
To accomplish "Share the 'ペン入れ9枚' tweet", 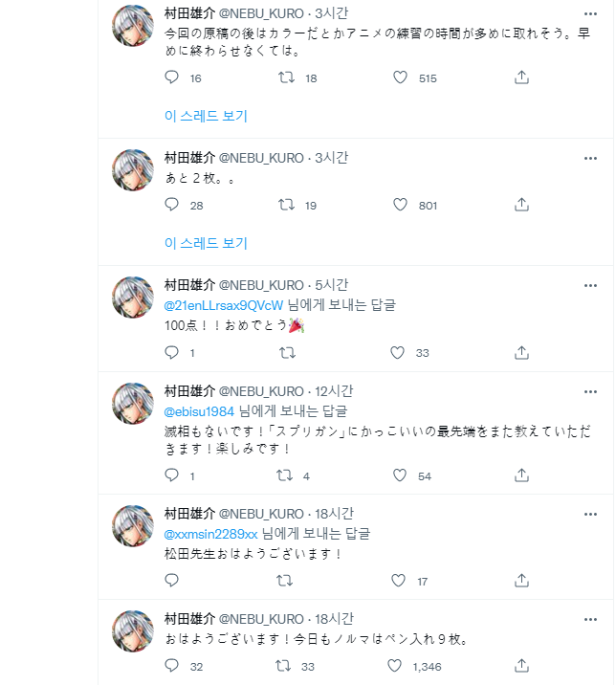I will 522,666.
